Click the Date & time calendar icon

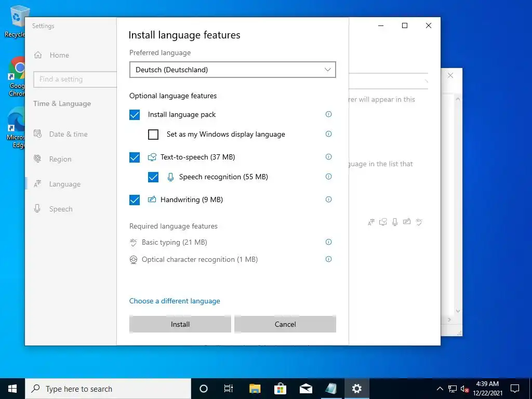37,134
